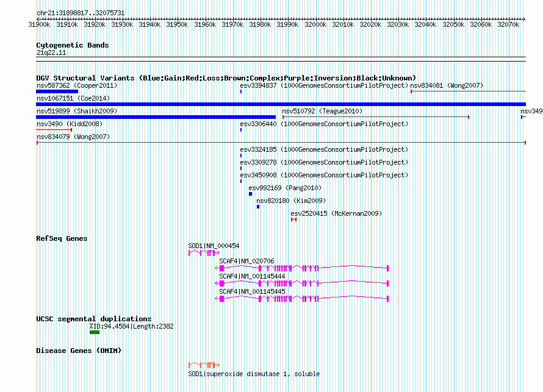Click green segmental duplication block
The height and width of the screenshot is (392, 543).
(x=95, y=332)
